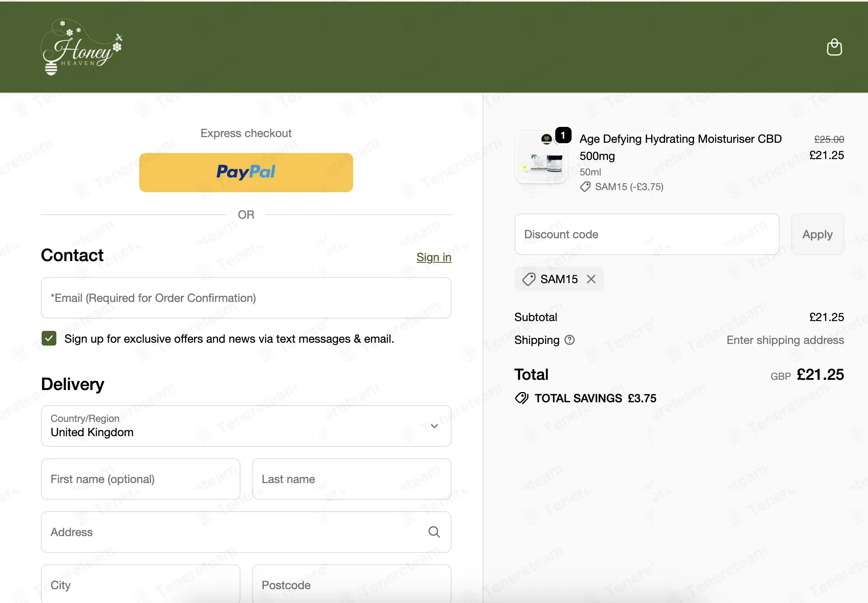The image size is (868, 603).
Task: Apply the discount code
Action: [817, 234]
